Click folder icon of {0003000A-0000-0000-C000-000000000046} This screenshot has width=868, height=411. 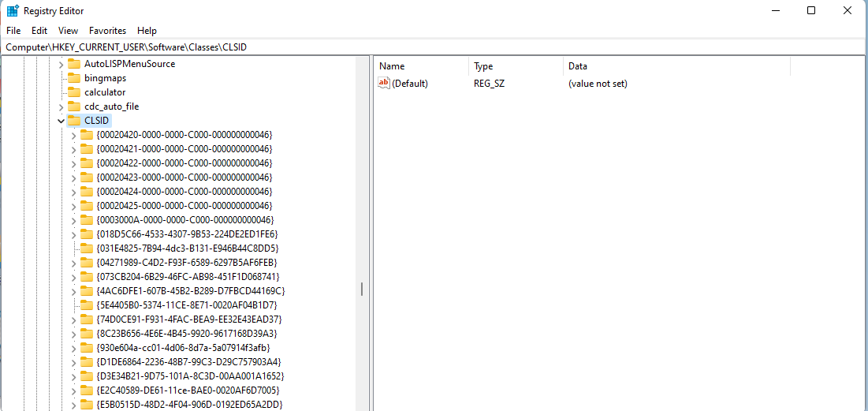point(87,220)
